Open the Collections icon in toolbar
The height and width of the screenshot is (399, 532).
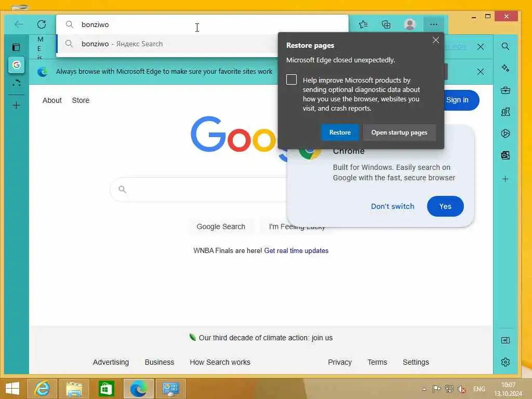[x=386, y=24]
